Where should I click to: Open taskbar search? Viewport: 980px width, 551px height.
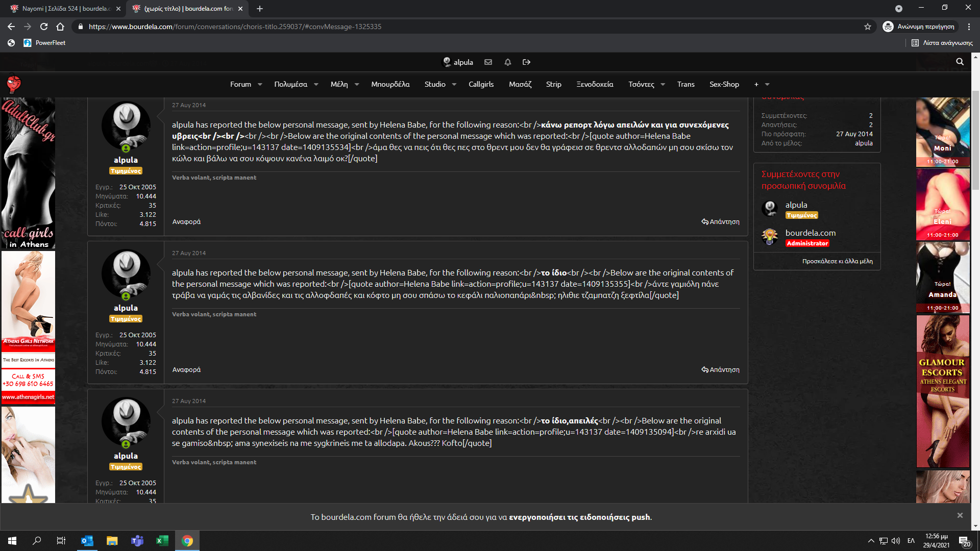37,541
